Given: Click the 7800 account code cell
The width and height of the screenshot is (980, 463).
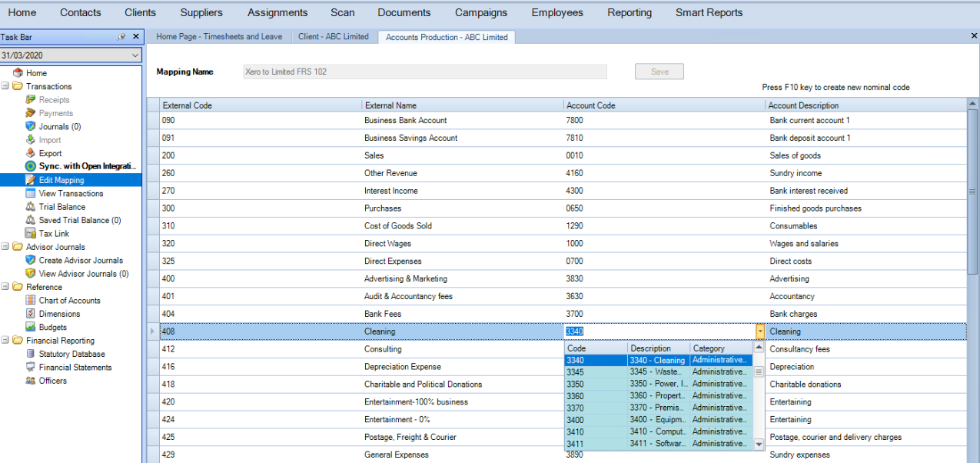Looking at the screenshot, I should pyautogui.click(x=664, y=120).
